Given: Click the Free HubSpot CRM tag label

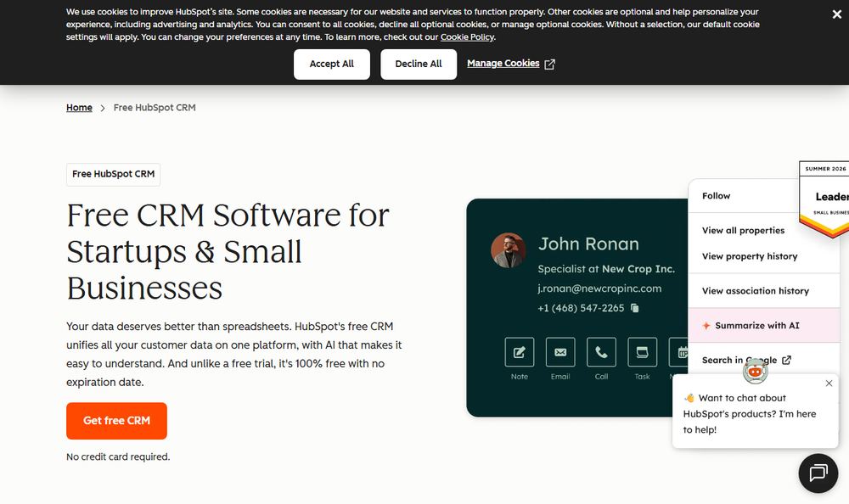Looking at the screenshot, I should (x=113, y=174).
